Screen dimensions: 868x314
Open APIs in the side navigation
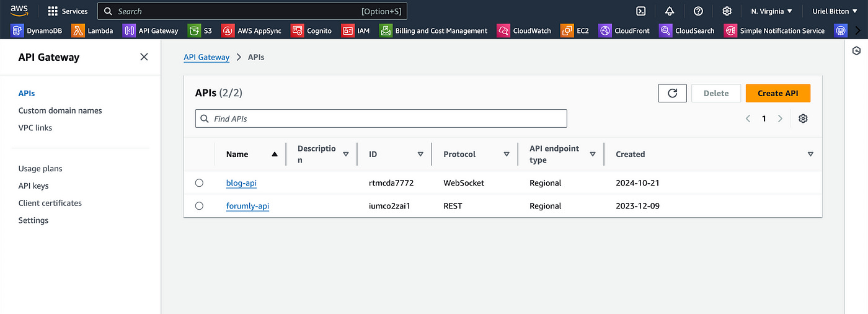[27, 94]
